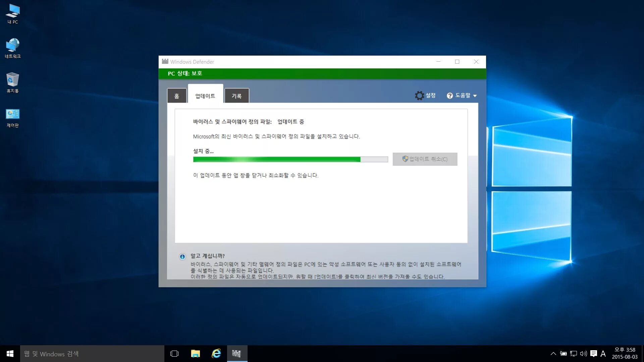Viewport: 644px width, 362px height.
Task: Show hidden system tray icons
Action: coord(553,354)
